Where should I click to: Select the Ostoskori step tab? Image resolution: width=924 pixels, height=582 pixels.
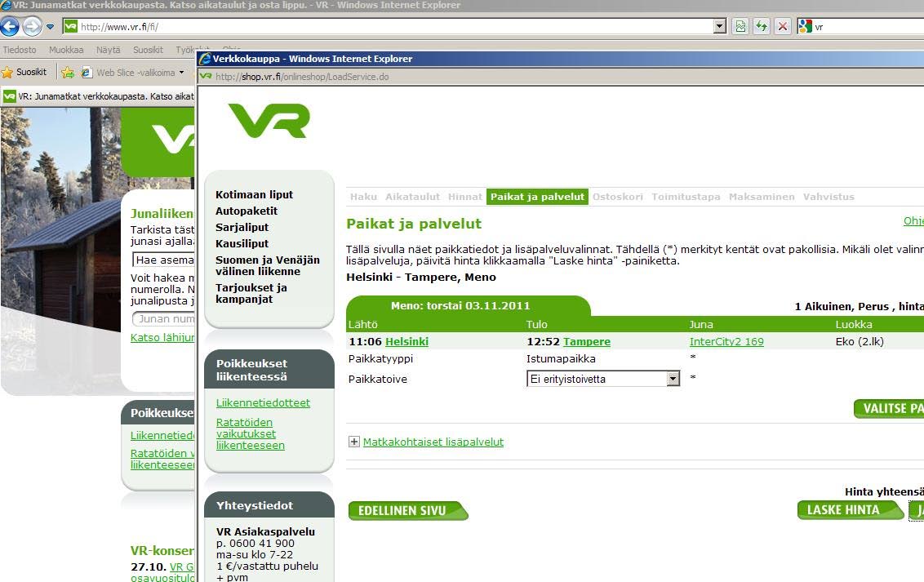(x=618, y=197)
